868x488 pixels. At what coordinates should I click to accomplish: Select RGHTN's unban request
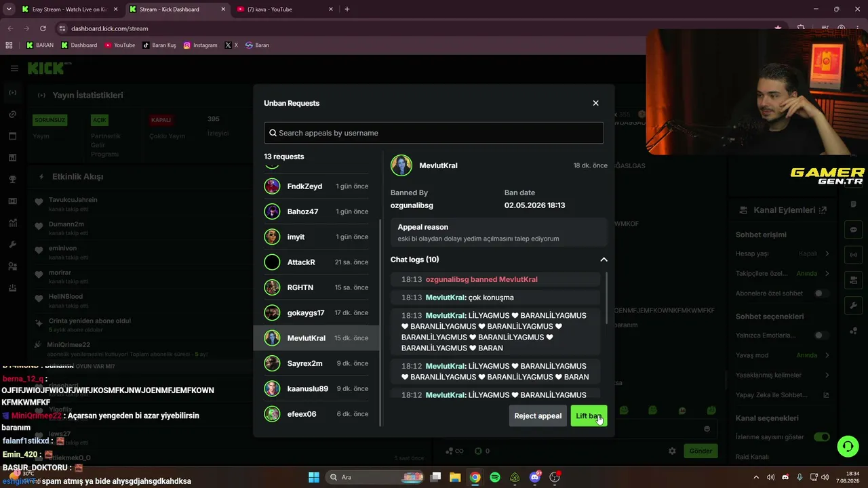coord(317,287)
